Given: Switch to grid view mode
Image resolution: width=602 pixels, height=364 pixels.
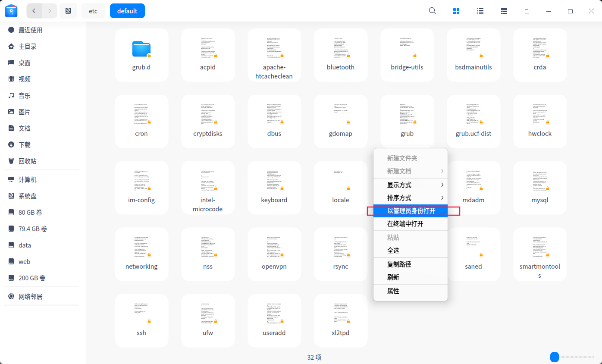Looking at the screenshot, I should 456,11.
